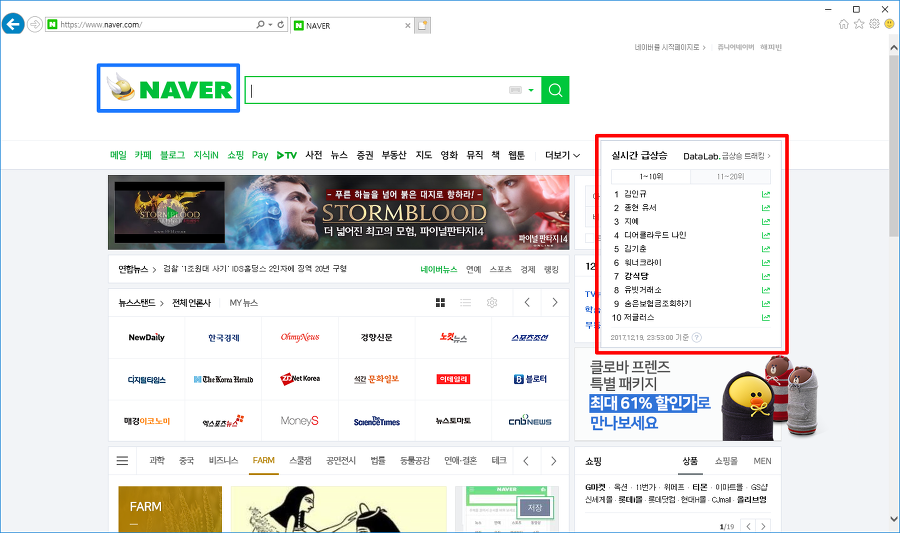
Task: Select the MEN tab in shopping panel
Action: pyautogui.click(x=762, y=461)
